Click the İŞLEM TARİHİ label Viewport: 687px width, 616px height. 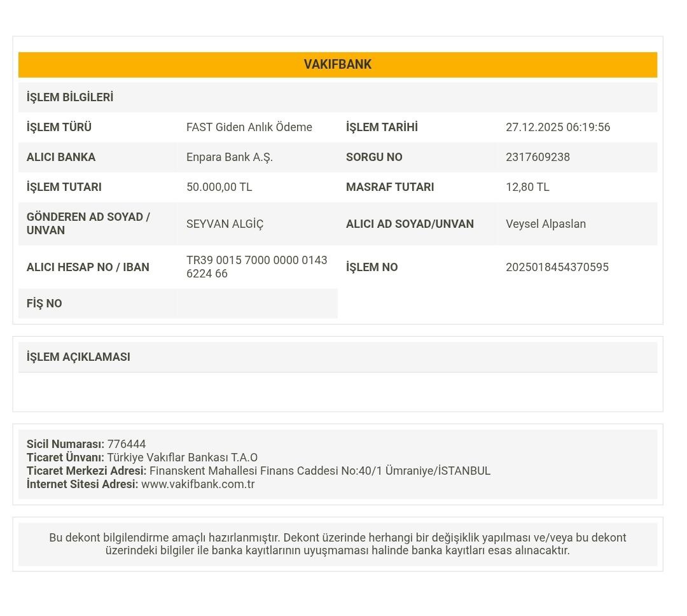382,127
